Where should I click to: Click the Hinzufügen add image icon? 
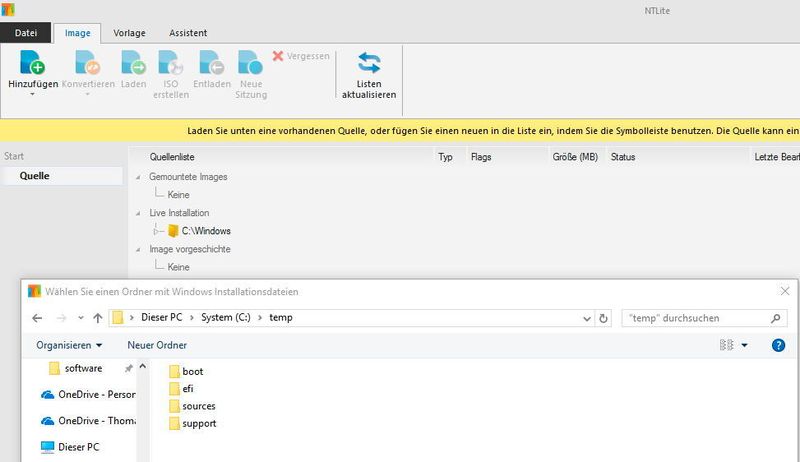click(x=32, y=63)
